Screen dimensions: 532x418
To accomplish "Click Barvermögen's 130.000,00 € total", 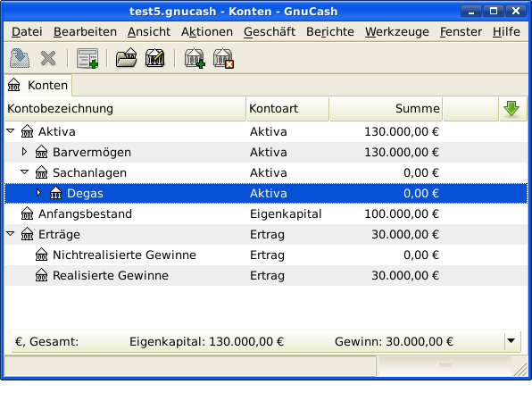I will [402, 152].
